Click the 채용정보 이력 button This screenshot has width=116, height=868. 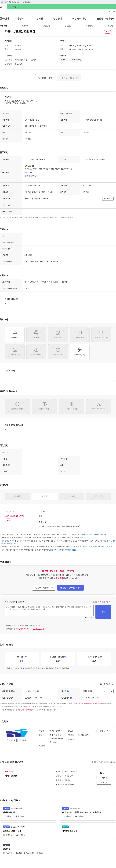(104, 731)
